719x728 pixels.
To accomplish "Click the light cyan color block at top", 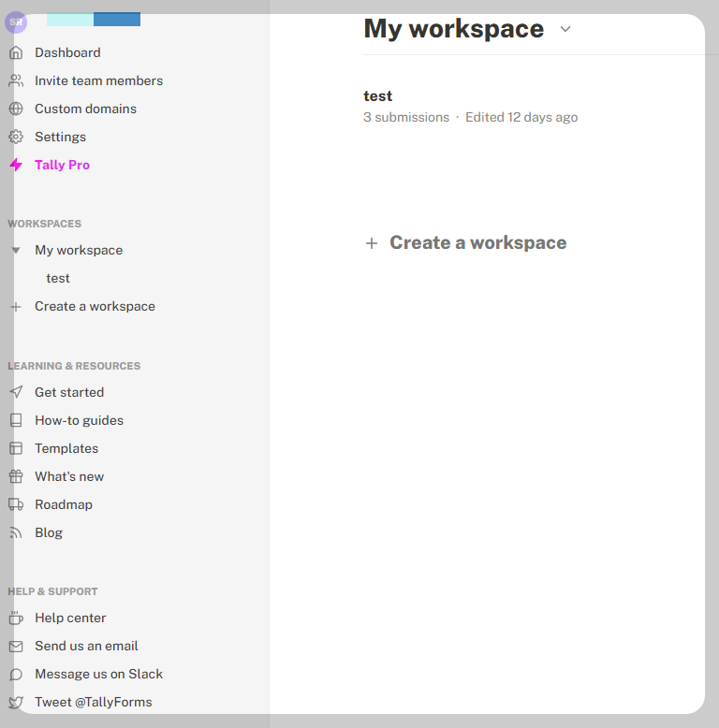I will (70, 20).
